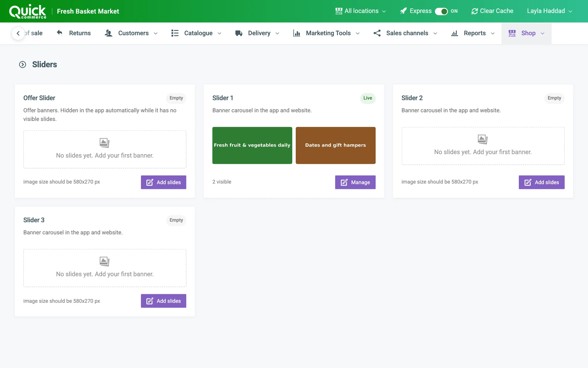Expand the Customers menu chevron

[x=156, y=33]
